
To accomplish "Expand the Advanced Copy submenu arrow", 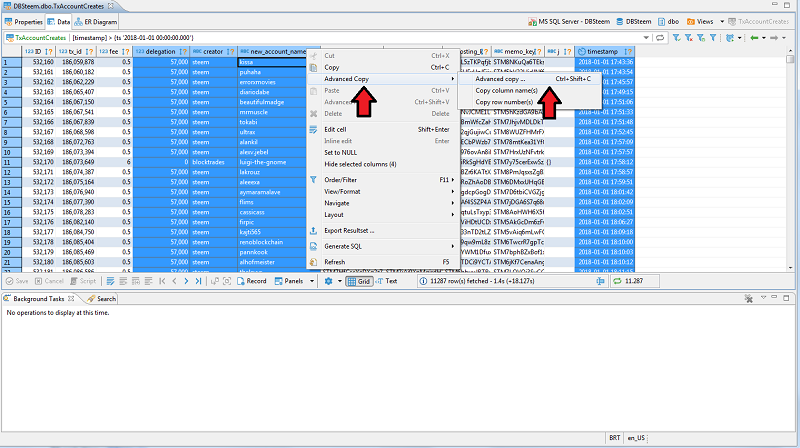I will [453, 79].
